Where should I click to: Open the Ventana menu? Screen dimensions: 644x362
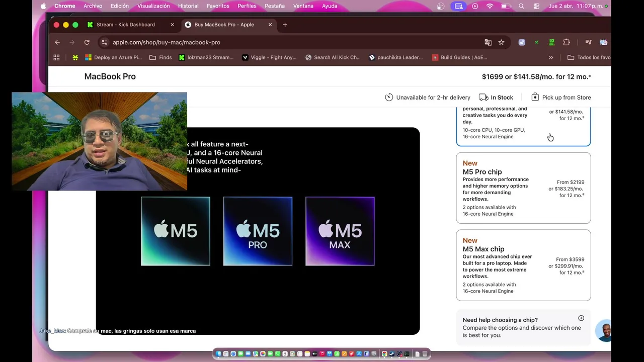pyautogui.click(x=303, y=6)
